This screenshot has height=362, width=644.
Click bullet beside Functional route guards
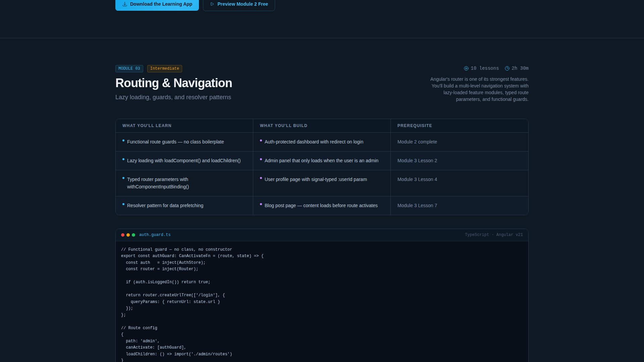123,141
